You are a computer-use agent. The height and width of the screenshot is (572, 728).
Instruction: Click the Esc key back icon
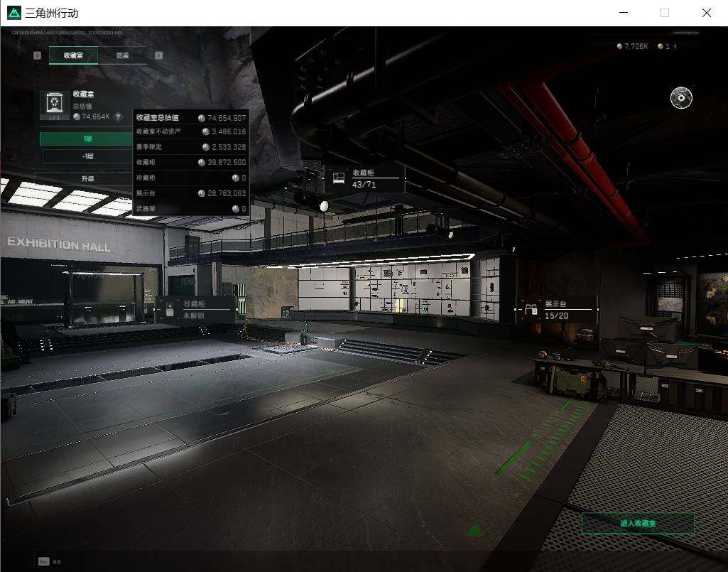(43, 561)
